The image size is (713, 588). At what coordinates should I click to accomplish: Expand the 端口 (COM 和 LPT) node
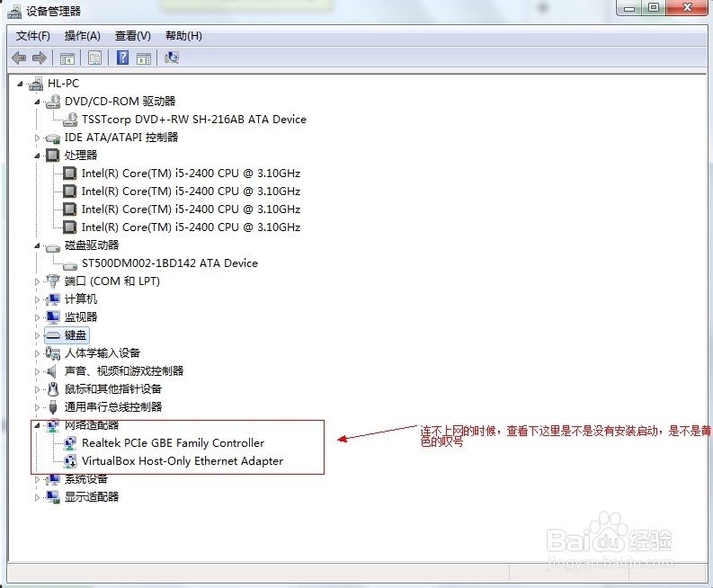(37, 281)
